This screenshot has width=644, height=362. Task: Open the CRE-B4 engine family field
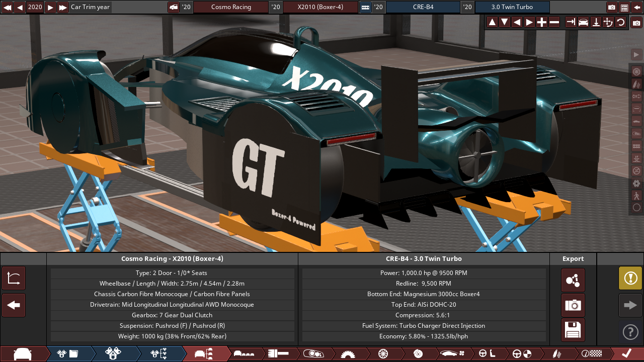click(x=423, y=7)
